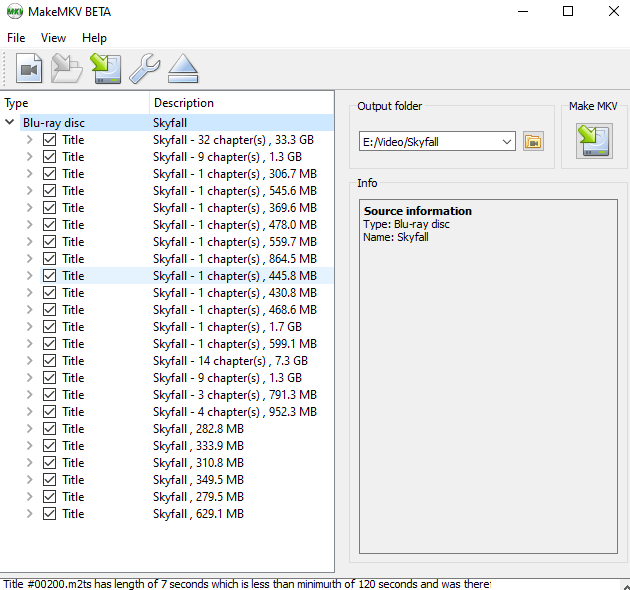The width and height of the screenshot is (630, 590).
Task: Select 'Skyfall , 629.1 MB' description
Action: tap(198, 514)
